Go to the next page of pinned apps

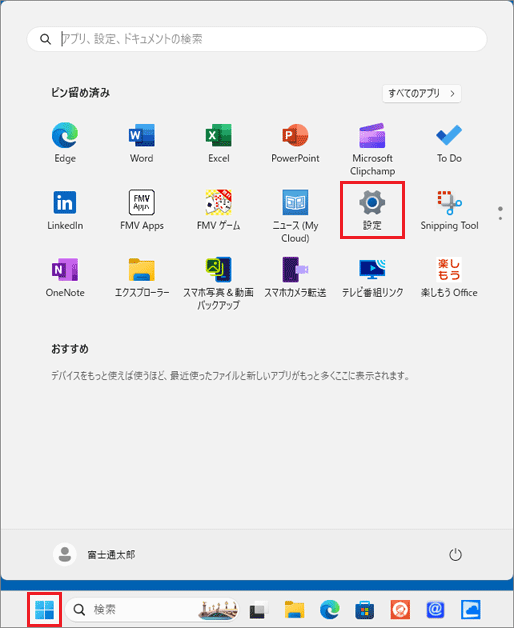[500, 218]
